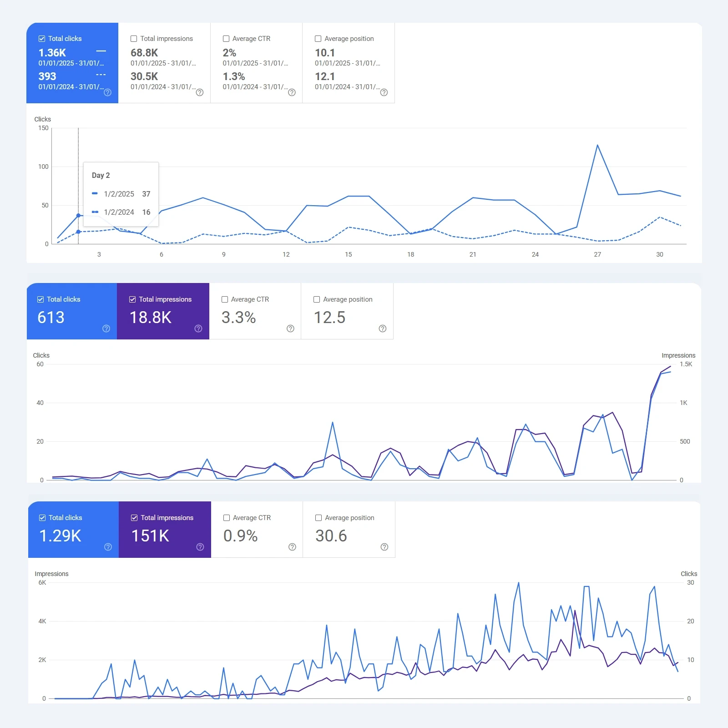Click help icon in 613 Total clicks card

pyautogui.click(x=106, y=329)
